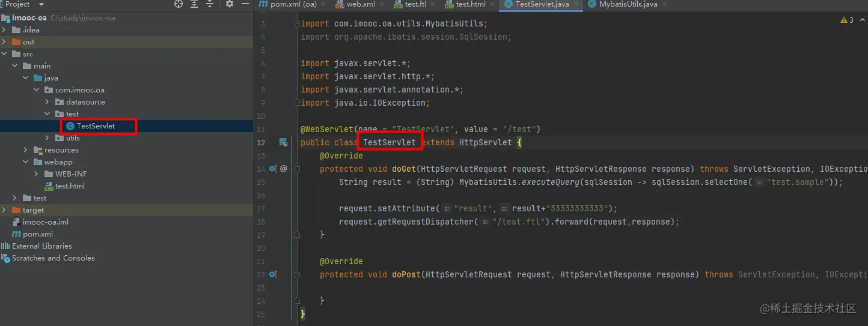Viewport: 868px width, 326px height.
Task: Expand the target folder
Action: pyautogui.click(x=5, y=210)
